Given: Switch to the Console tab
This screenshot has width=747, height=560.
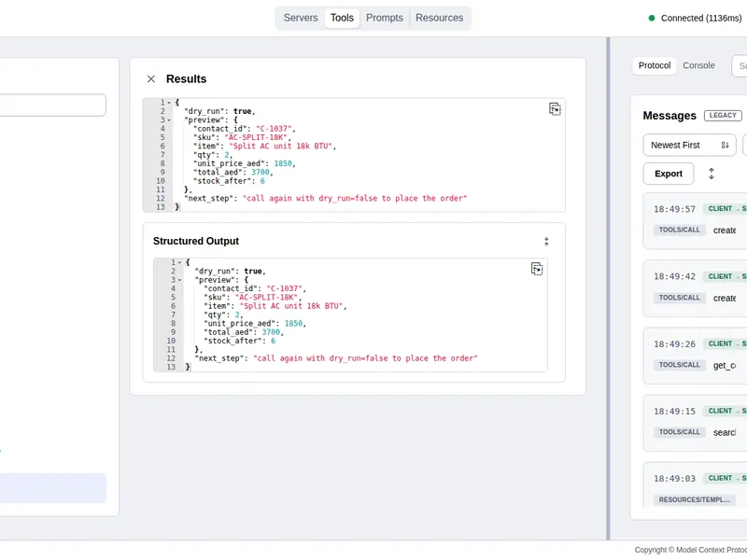Looking at the screenshot, I should pos(698,65).
